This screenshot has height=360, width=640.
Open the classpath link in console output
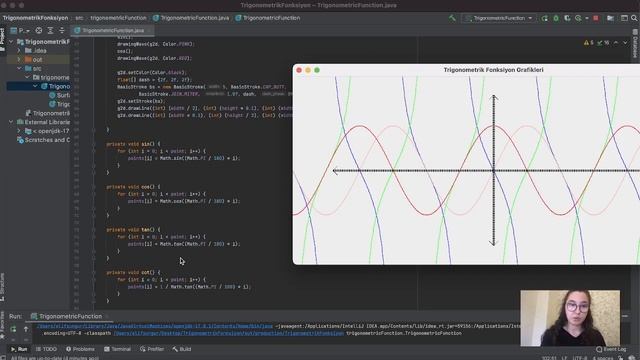tap(229, 333)
